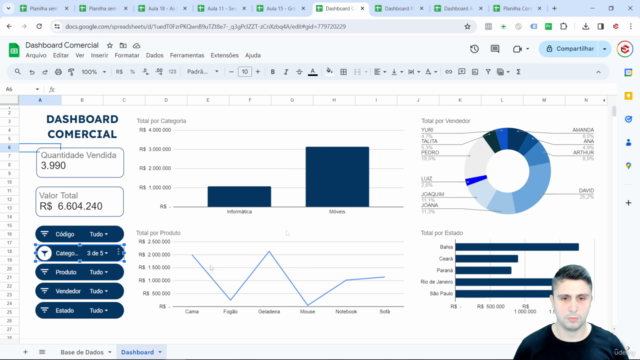Increase font size with plus
Image resolution: width=640 pixels, height=360 pixels.
pyautogui.click(x=258, y=72)
